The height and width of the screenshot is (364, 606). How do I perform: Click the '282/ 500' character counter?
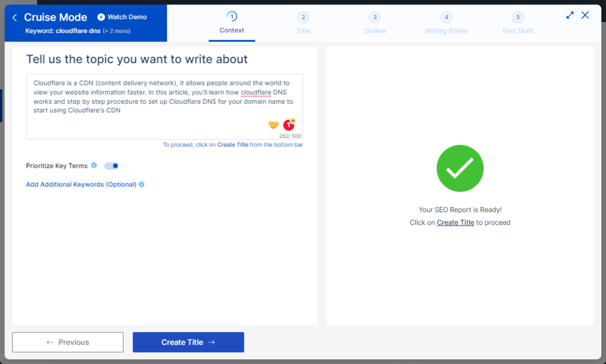click(x=290, y=136)
